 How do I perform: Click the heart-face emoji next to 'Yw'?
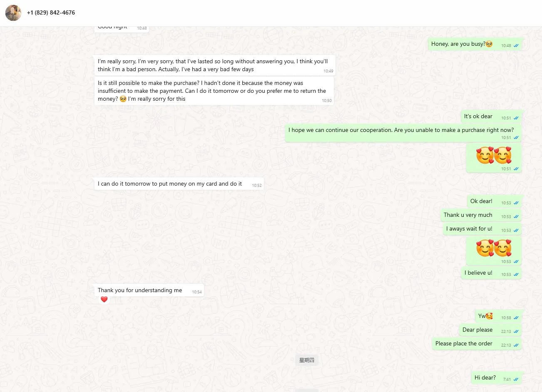489,316
